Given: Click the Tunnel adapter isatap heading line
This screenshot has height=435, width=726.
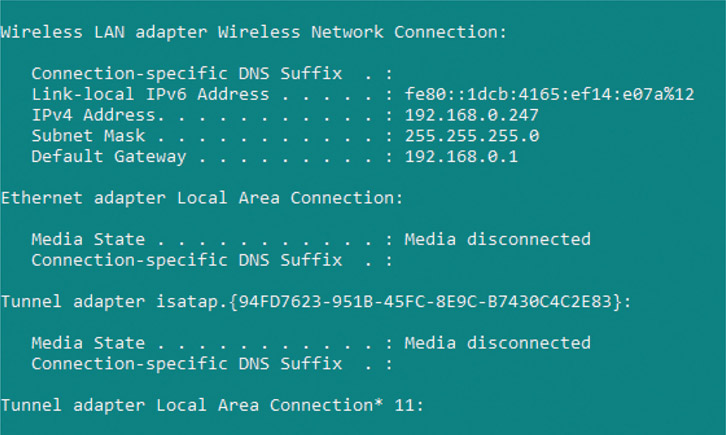Looking at the screenshot, I should coord(315,301).
